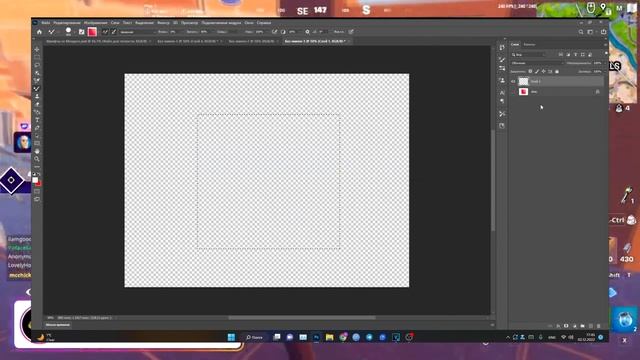Select the Hand tool
Screen dimensions: 640x360
(37, 151)
